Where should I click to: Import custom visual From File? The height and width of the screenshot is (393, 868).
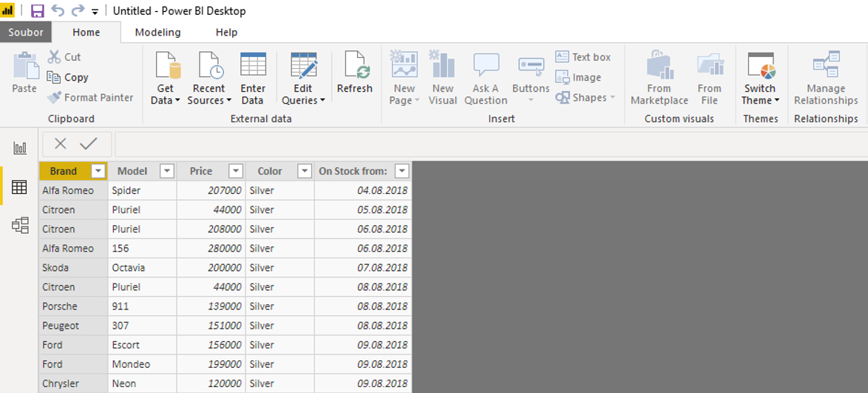pos(709,78)
